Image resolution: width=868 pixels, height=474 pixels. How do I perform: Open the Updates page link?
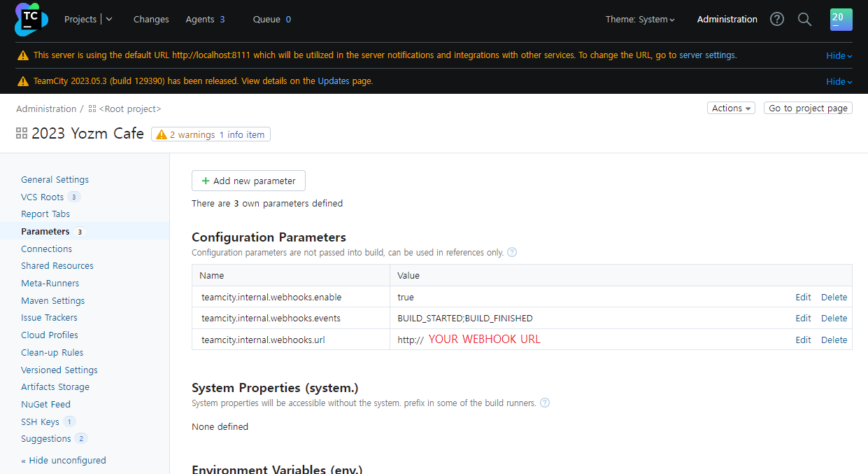pyautogui.click(x=334, y=81)
